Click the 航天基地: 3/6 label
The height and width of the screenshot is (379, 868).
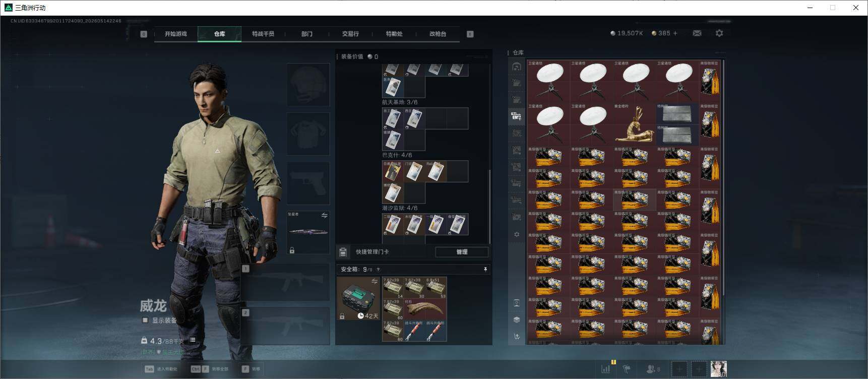pyautogui.click(x=400, y=102)
